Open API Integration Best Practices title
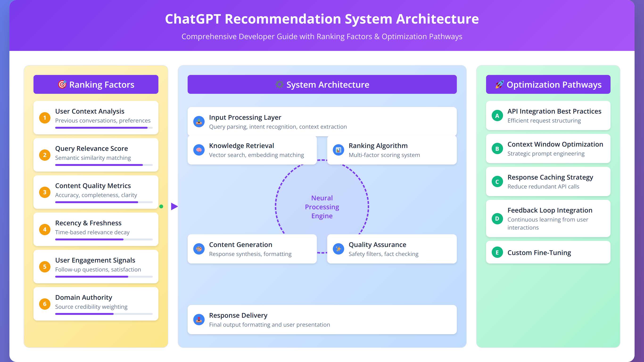 click(x=554, y=111)
